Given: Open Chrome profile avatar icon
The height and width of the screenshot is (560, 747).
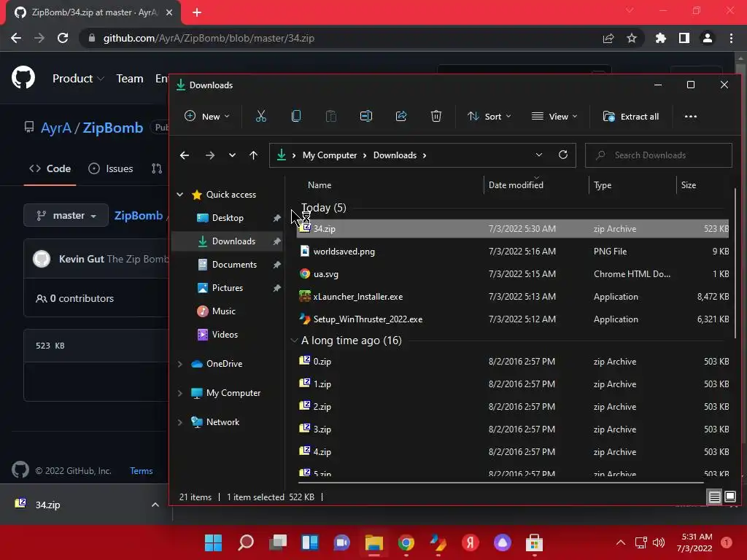Looking at the screenshot, I should 708,38.
